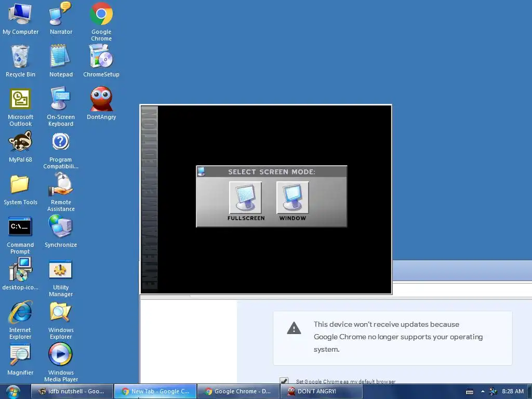
Task: Expand hidden system tray icons arrow
Action: coord(483,392)
